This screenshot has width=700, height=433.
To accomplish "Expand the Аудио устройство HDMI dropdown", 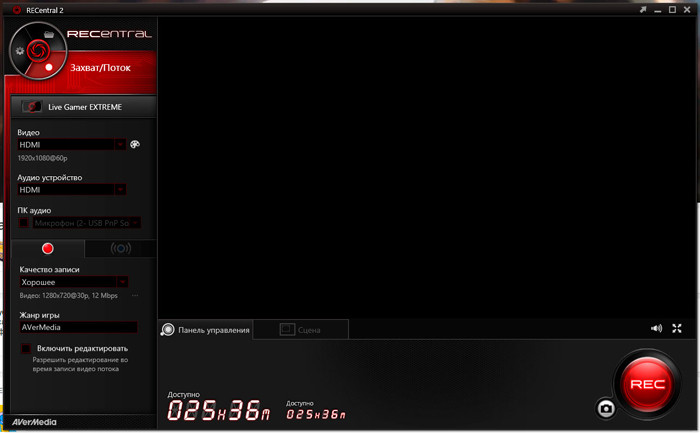I will [x=120, y=190].
